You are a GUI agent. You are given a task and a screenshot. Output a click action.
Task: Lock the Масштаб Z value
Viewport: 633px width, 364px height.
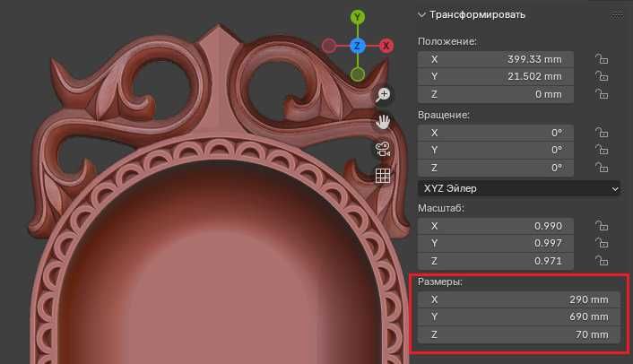point(602,261)
